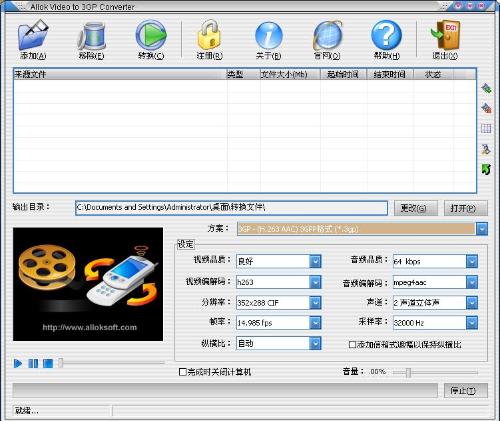Click the grid table icon on right side
The image size is (500, 421).
(486, 128)
